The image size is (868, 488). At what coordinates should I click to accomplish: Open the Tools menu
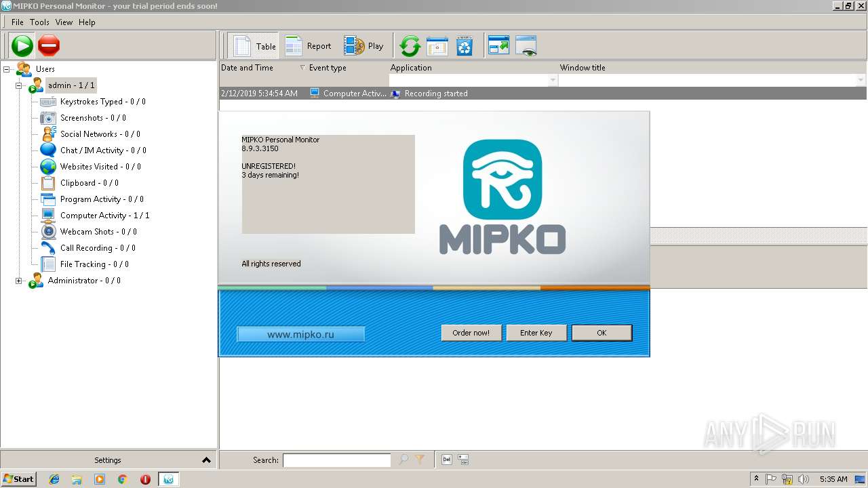click(39, 22)
